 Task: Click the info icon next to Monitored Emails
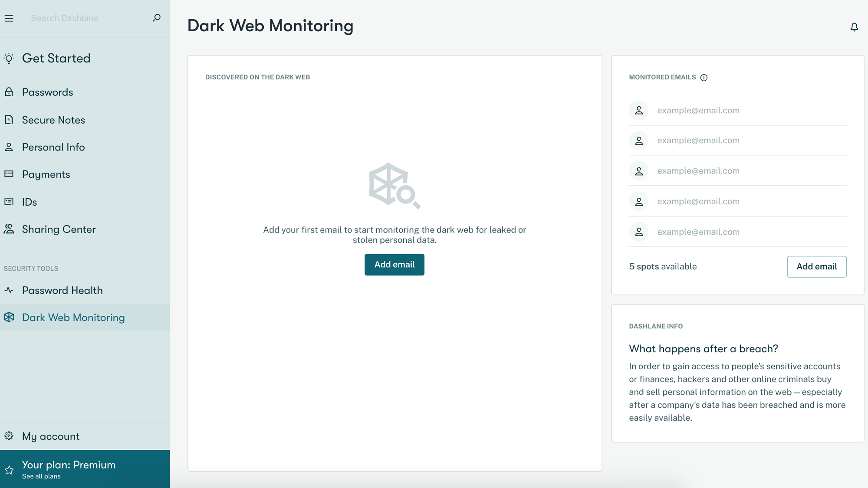[x=704, y=77]
